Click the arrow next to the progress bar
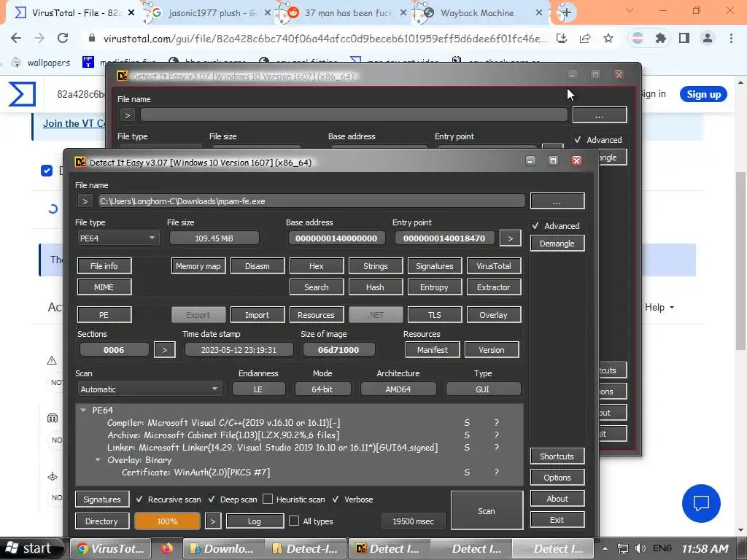The height and width of the screenshot is (560, 747). click(x=213, y=521)
